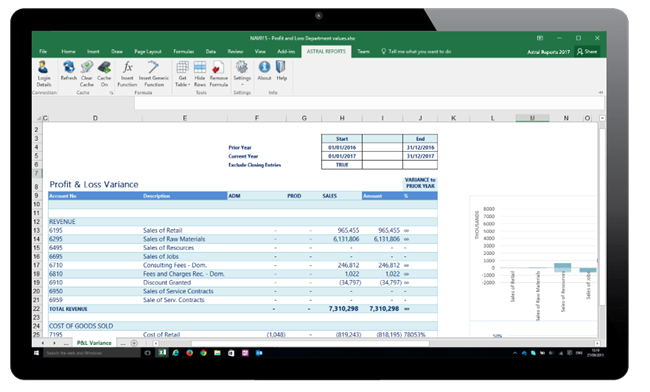Select the P&L Variance sheet tab
Image resolution: width=650 pixels, height=392 pixels.
click(94, 343)
